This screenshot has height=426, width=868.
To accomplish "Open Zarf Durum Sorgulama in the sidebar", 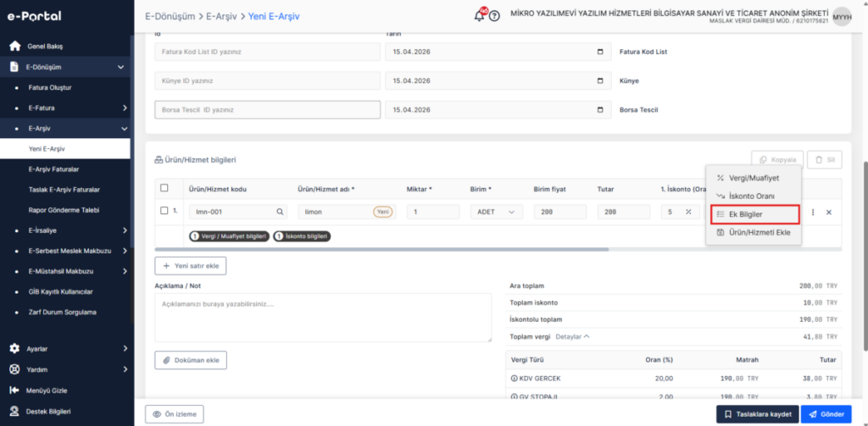I will point(62,312).
